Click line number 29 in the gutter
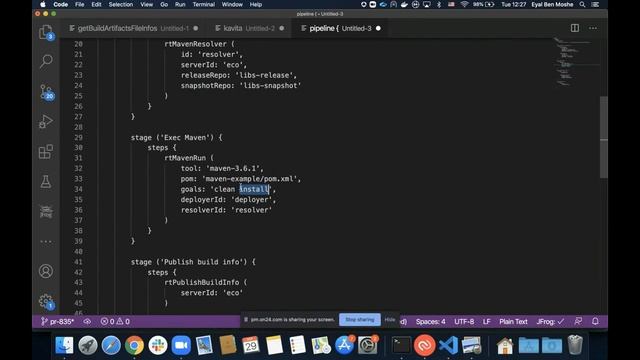 [78, 138]
